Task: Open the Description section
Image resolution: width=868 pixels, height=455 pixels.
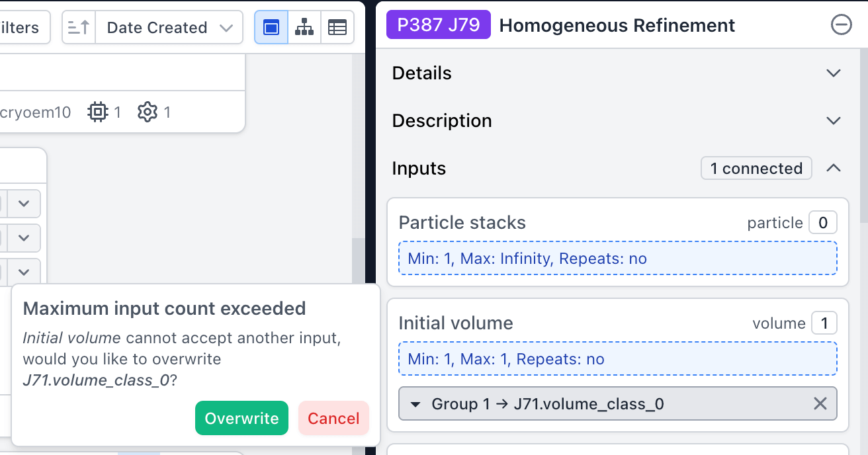Action: tap(833, 120)
